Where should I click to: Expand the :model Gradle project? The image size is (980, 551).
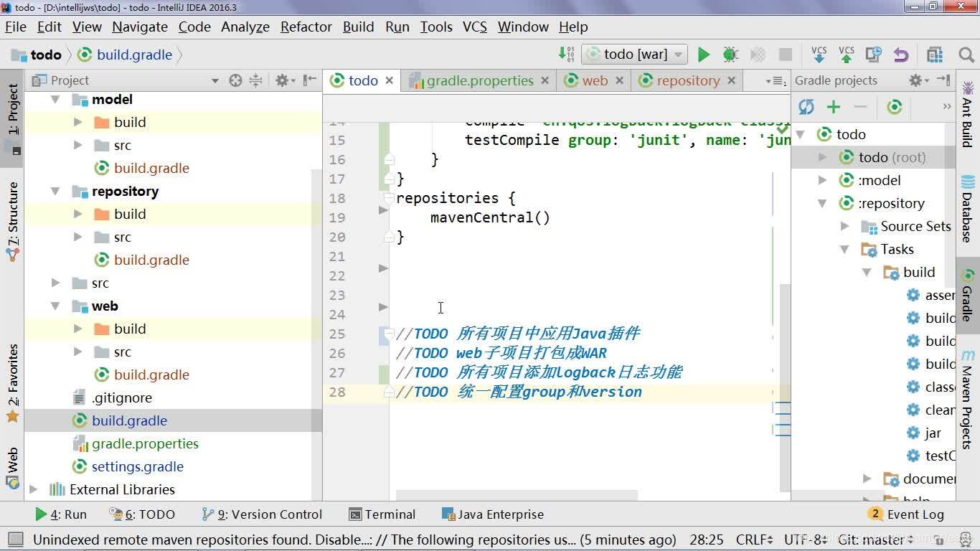(823, 181)
